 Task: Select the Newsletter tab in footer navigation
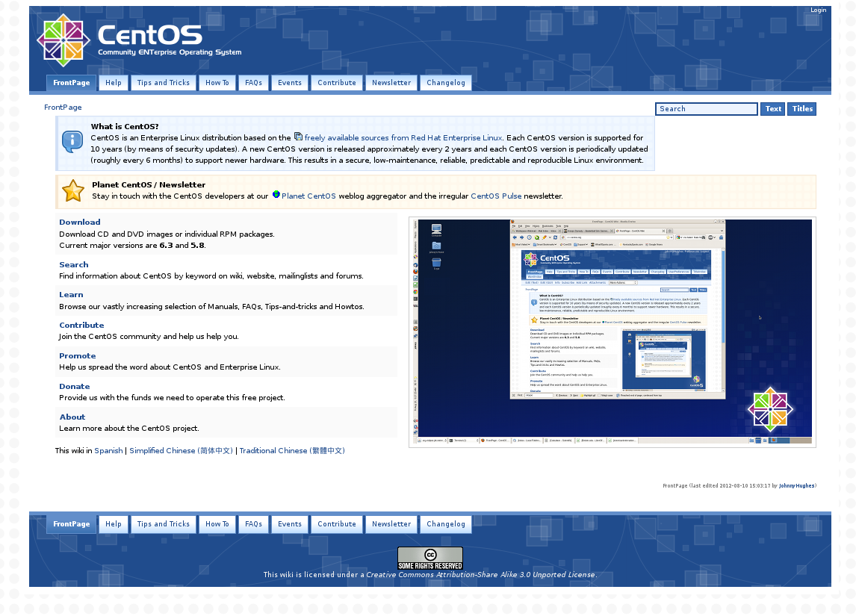[391, 524]
